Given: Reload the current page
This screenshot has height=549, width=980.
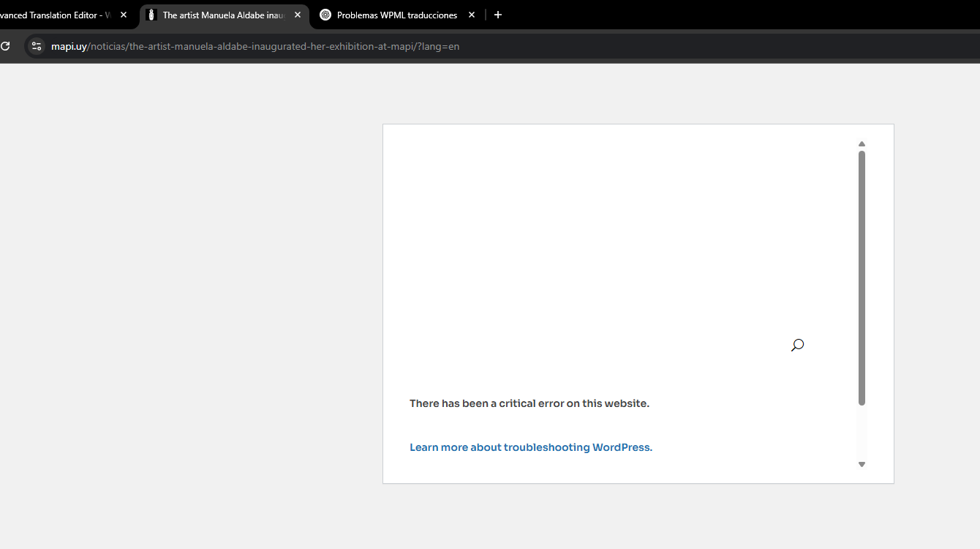Looking at the screenshot, I should tap(5, 46).
